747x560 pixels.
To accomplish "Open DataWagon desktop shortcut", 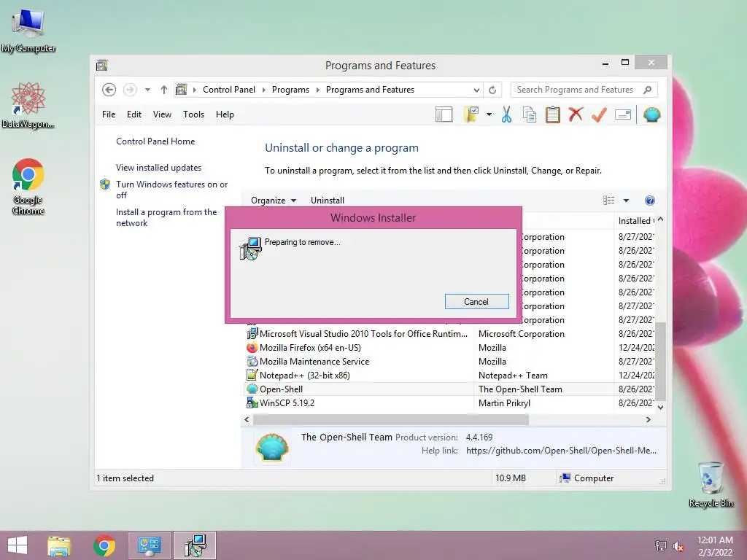I will 28,106.
